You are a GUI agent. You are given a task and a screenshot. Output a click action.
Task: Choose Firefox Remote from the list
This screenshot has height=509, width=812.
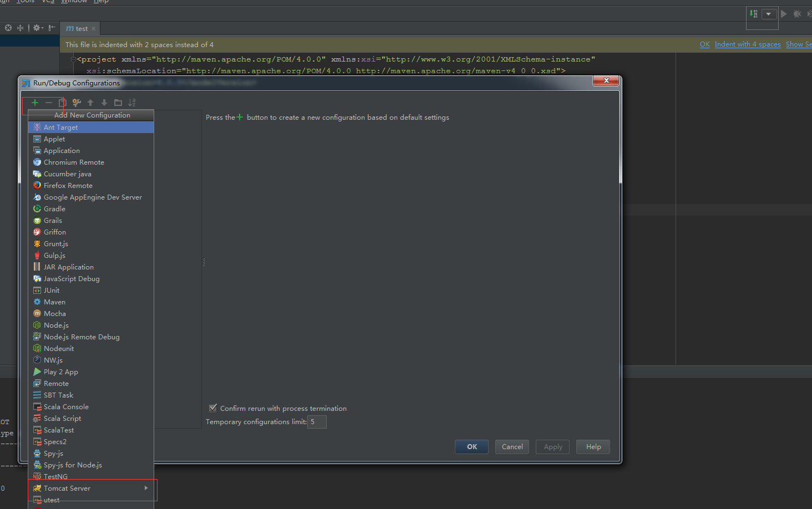[x=91, y=186]
